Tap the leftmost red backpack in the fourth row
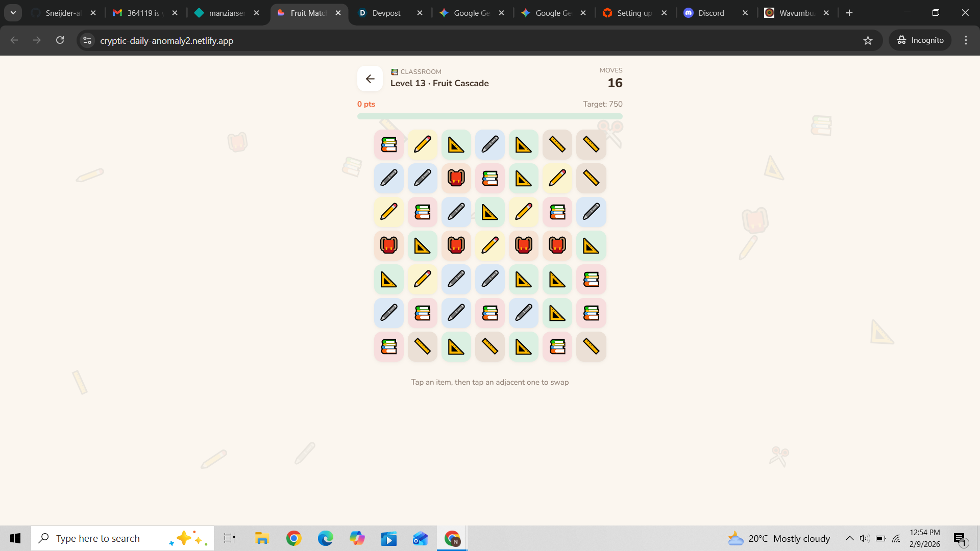Viewport: 980px width, 551px height. tap(388, 245)
